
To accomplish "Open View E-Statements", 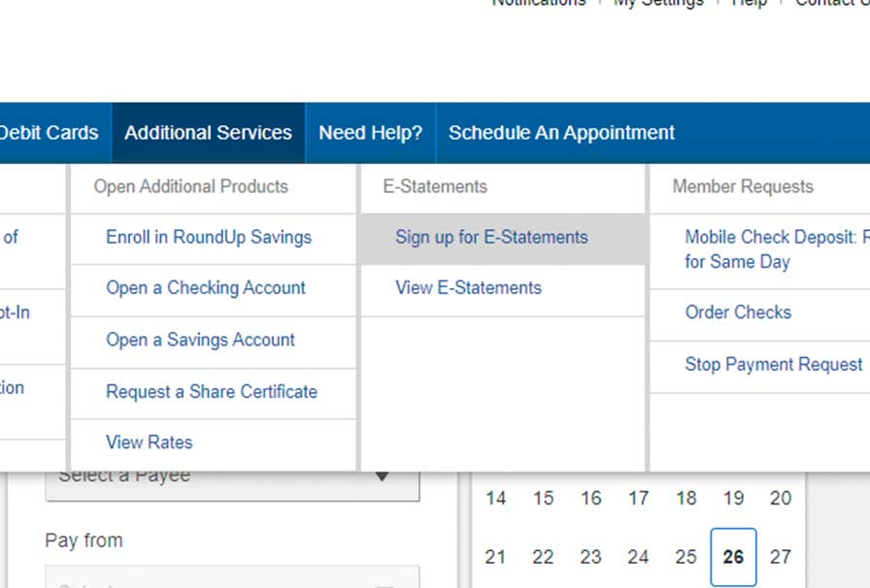I will pos(468,288).
